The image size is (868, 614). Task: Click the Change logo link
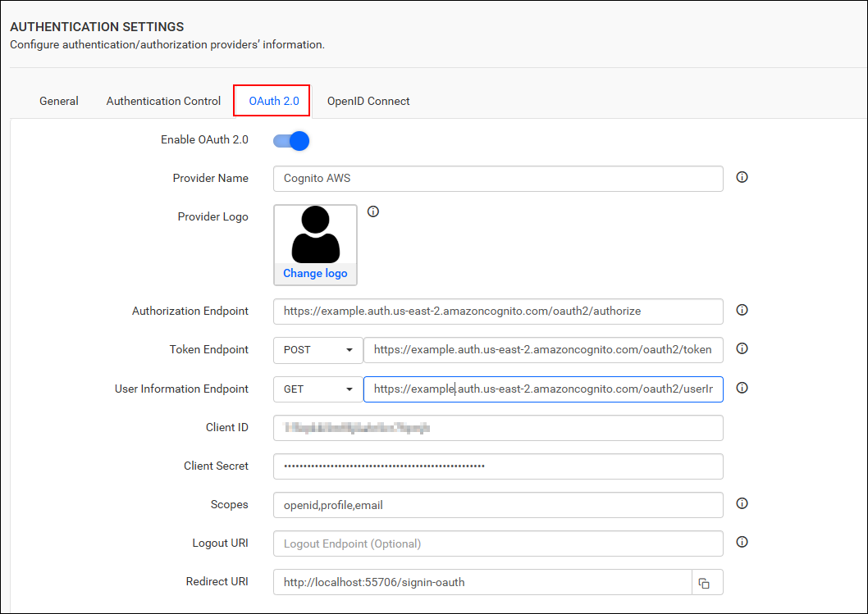[x=316, y=273]
